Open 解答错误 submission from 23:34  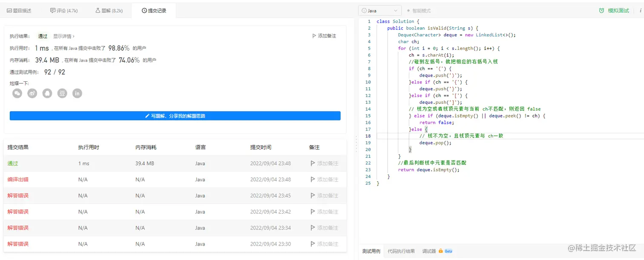click(x=18, y=228)
